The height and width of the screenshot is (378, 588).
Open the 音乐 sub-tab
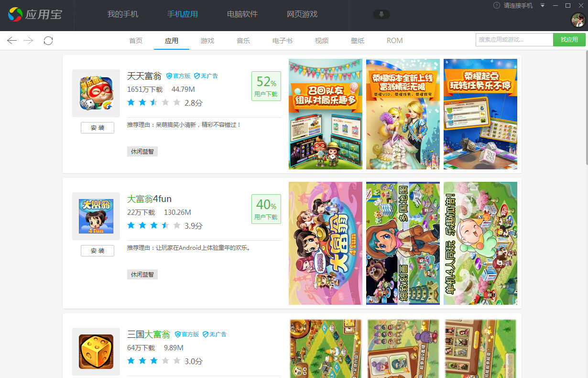point(243,41)
